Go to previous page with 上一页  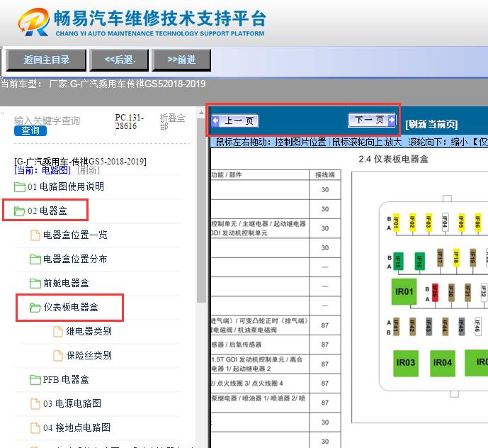[x=235, y=121]
